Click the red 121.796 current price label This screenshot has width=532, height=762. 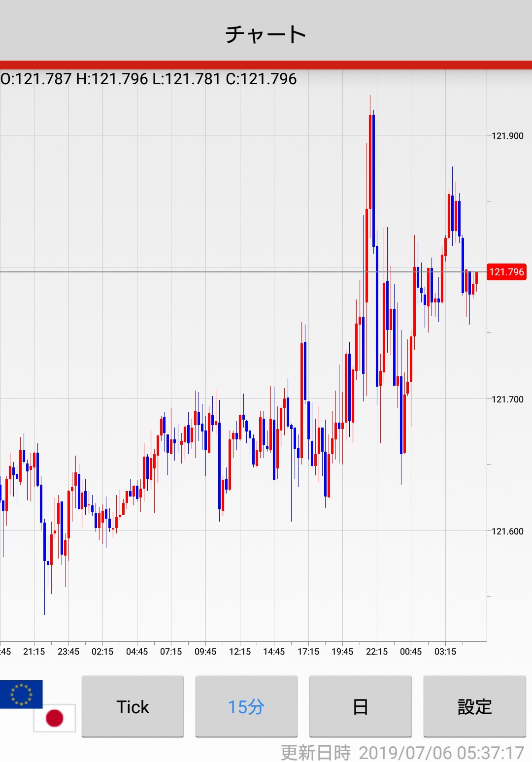[x=506, y=272]
